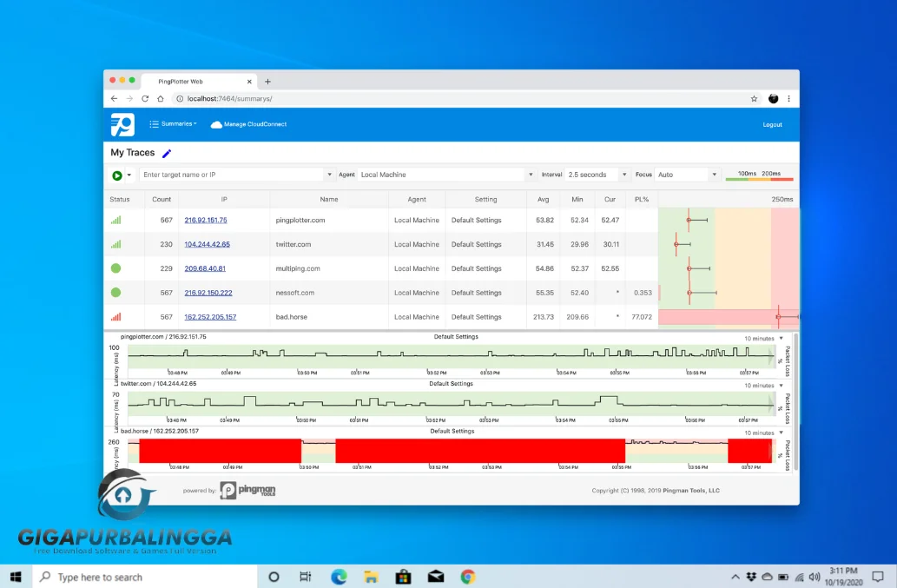
Task: Click the Manage CloudConnect cloud icon
Action: pos(216,124)
